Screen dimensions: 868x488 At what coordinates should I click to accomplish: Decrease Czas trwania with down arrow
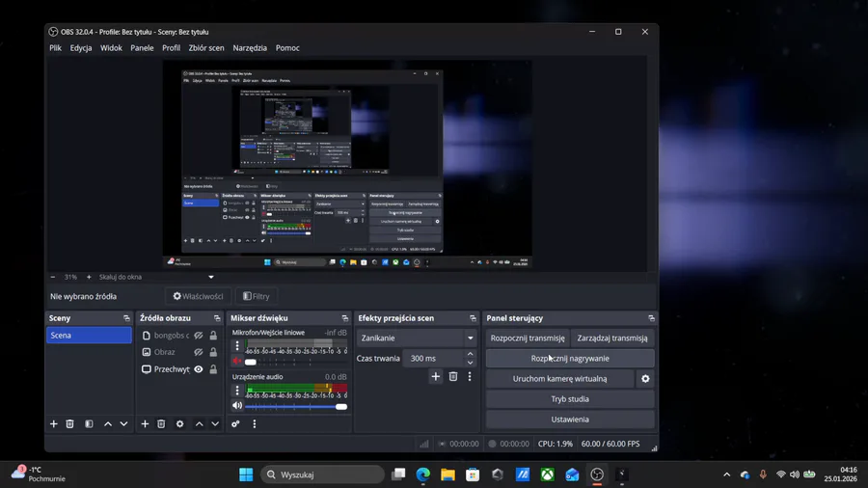(470, 363)
